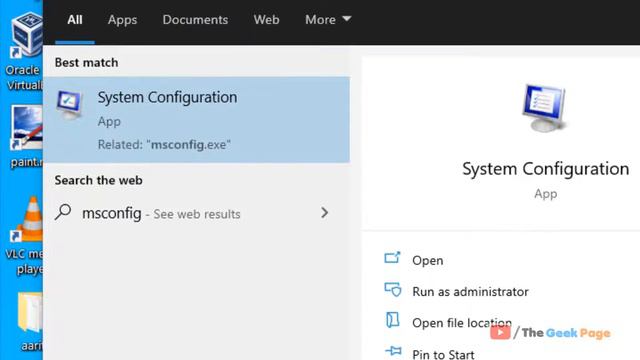Image resolution: width=640 pixels, height=360 pixels.
Task: Click the Best match heading text
Action: point(87,62)
